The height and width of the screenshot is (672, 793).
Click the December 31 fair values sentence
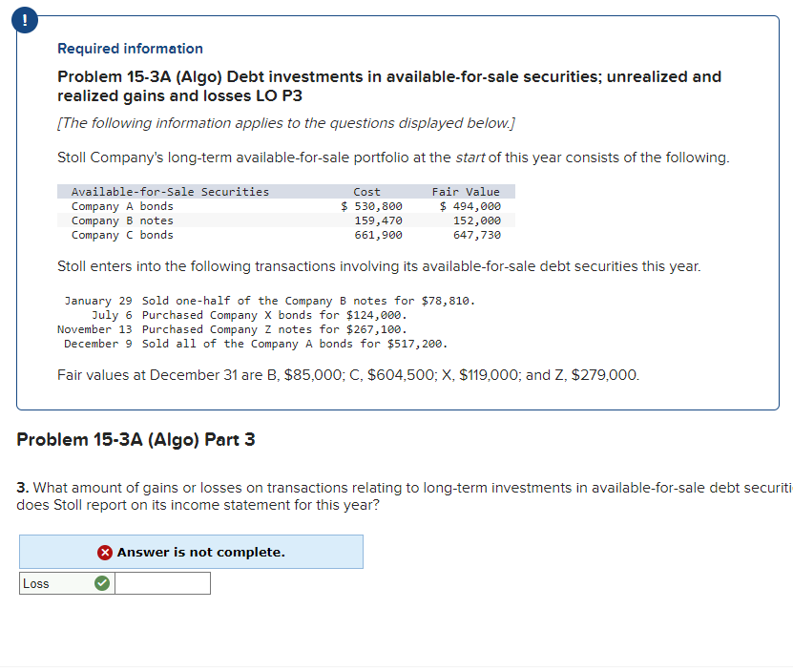point(348,375)
